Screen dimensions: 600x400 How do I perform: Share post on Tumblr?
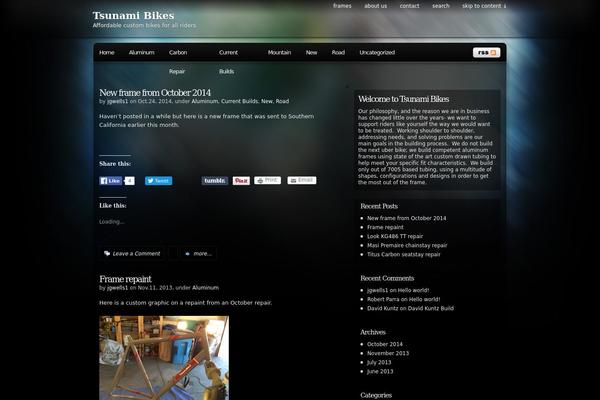pyautogui.click(x=215, y=181)
